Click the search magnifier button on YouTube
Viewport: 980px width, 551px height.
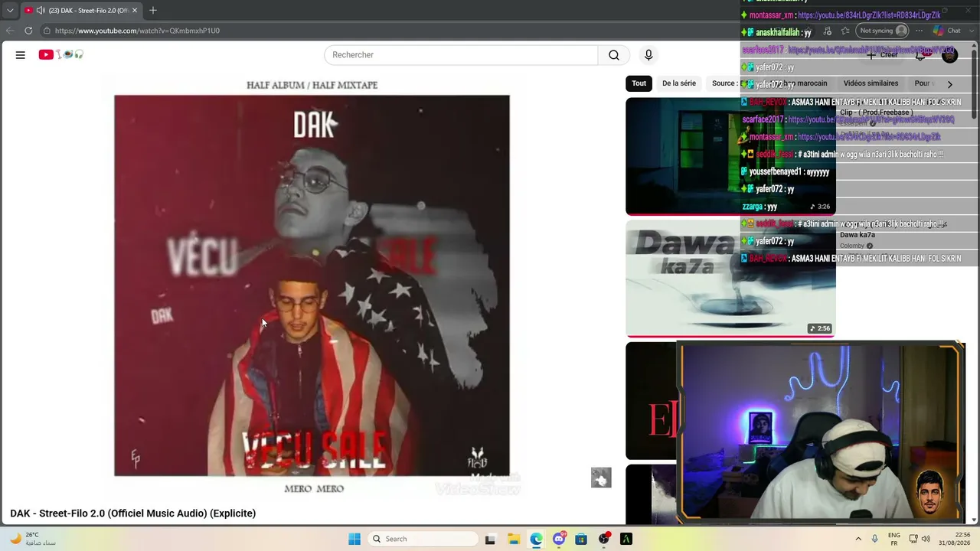[614, 55]
